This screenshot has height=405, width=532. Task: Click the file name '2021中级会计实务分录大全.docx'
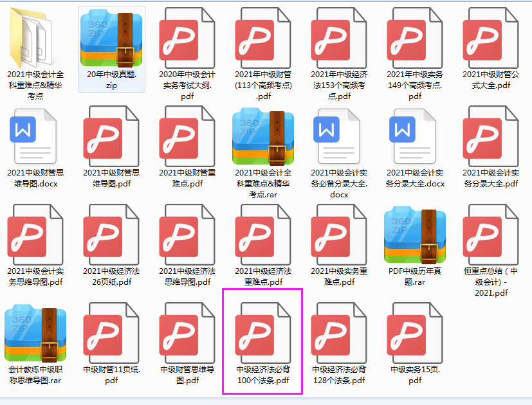(x=415, y=178)
